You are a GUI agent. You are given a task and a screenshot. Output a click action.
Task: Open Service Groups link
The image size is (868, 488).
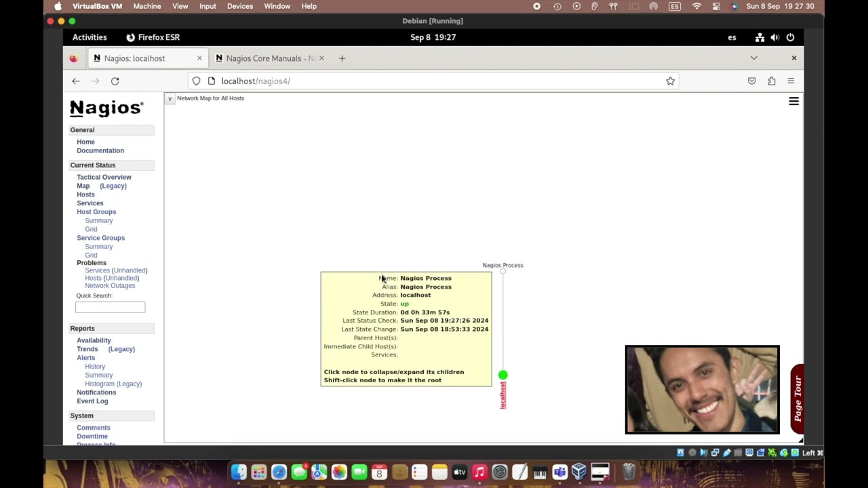pos(100,238)
